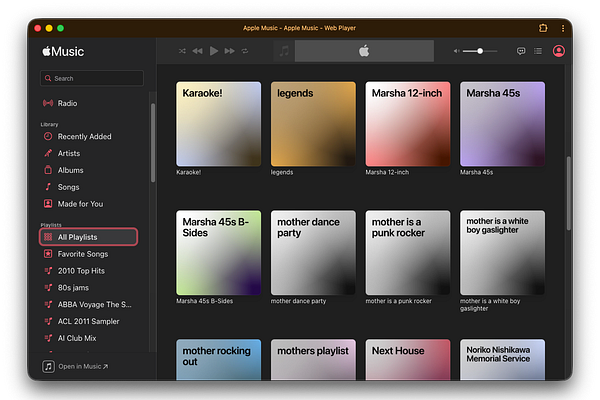Skip to next track

tap(230, 51)
